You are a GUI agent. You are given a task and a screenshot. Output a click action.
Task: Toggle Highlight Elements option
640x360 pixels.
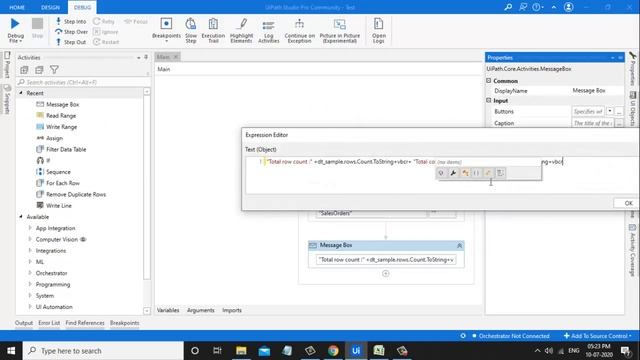tap(241, 31)
